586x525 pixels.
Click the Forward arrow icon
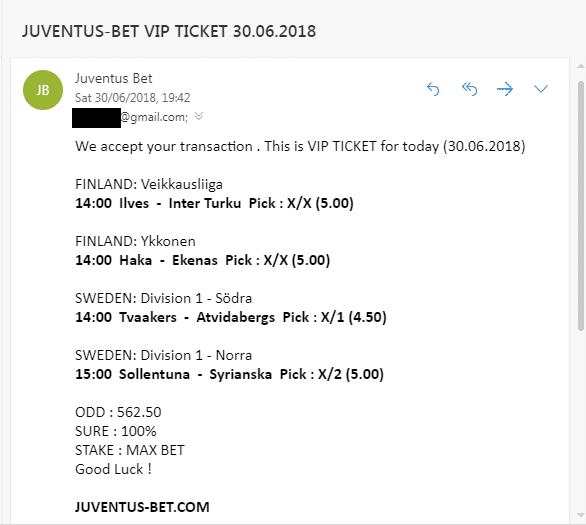(505, 89)
